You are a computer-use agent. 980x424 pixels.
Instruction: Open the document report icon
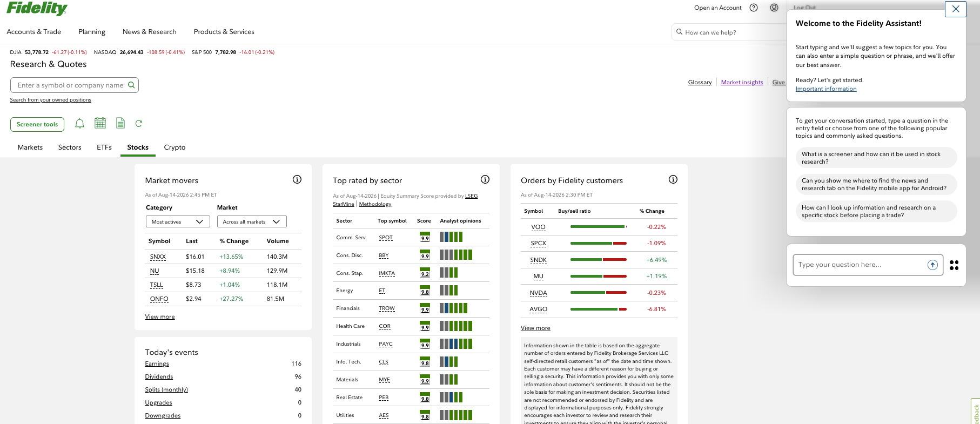[x=120, y=123]
